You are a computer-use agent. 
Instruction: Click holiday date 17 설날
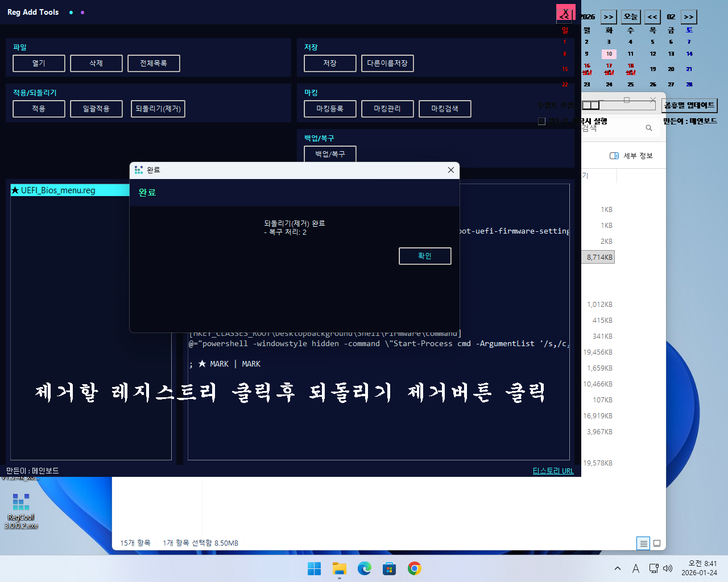609,69
